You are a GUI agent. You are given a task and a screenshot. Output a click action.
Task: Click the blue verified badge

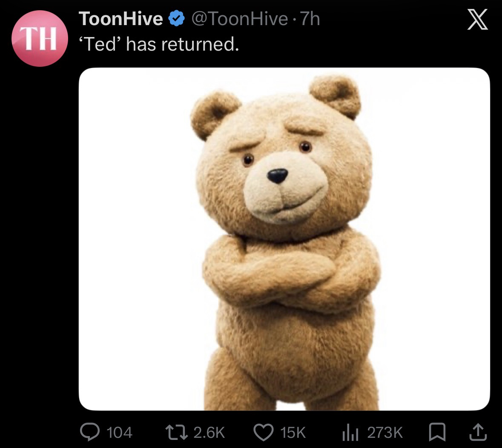[176, 18]
